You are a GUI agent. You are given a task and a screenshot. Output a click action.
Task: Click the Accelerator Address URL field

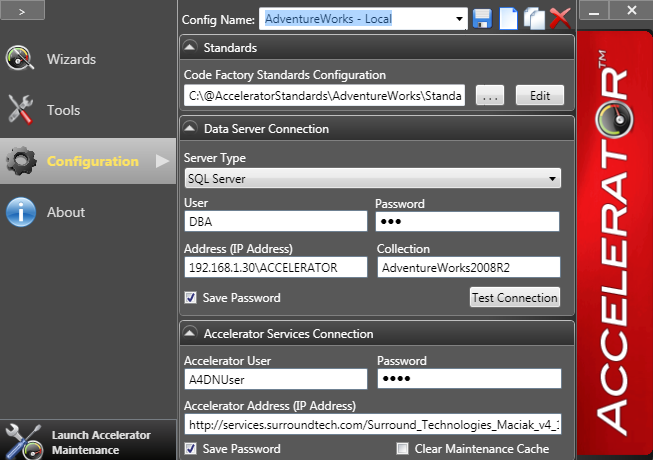click(x=373, y=424)
